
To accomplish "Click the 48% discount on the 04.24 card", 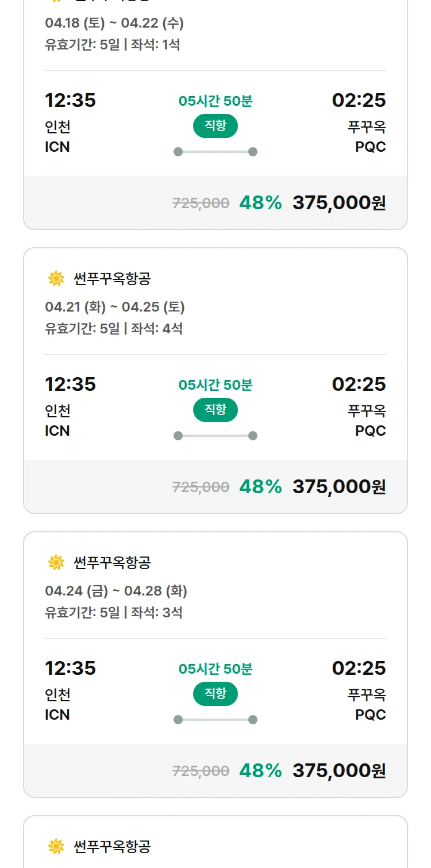I will [x=260, y=771].
